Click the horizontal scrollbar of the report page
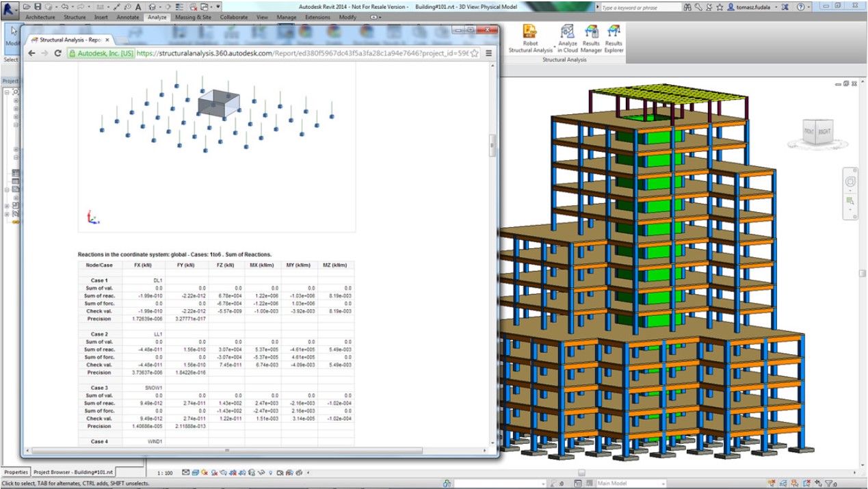The height and width of the screenshot is (489, 868). [x=226, y=451]
